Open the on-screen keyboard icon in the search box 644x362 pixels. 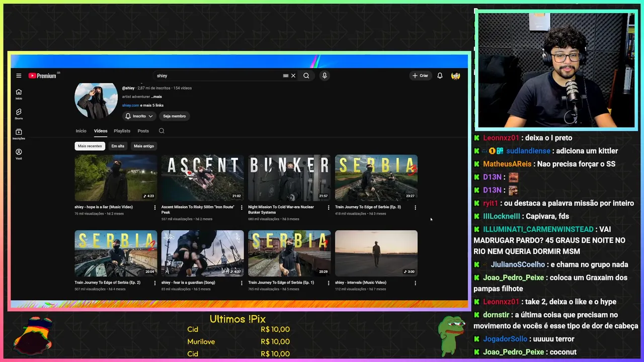coord(285,76)
